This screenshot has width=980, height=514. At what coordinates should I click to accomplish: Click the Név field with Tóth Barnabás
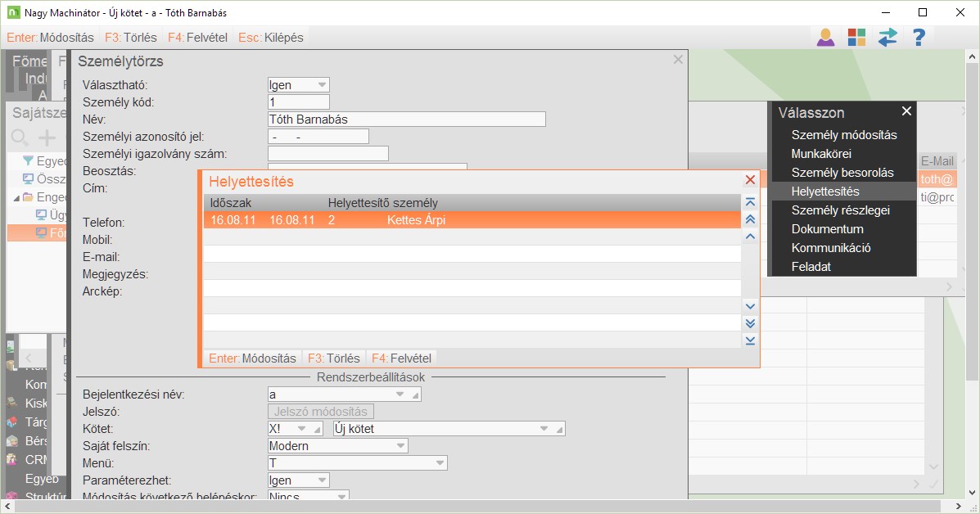406,119
